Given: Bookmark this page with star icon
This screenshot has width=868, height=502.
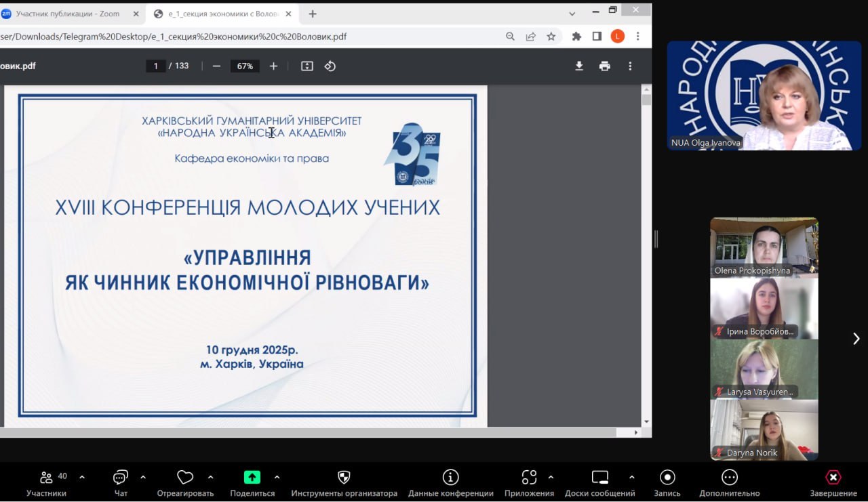Looking at the screenshot, I should [551, 37].
